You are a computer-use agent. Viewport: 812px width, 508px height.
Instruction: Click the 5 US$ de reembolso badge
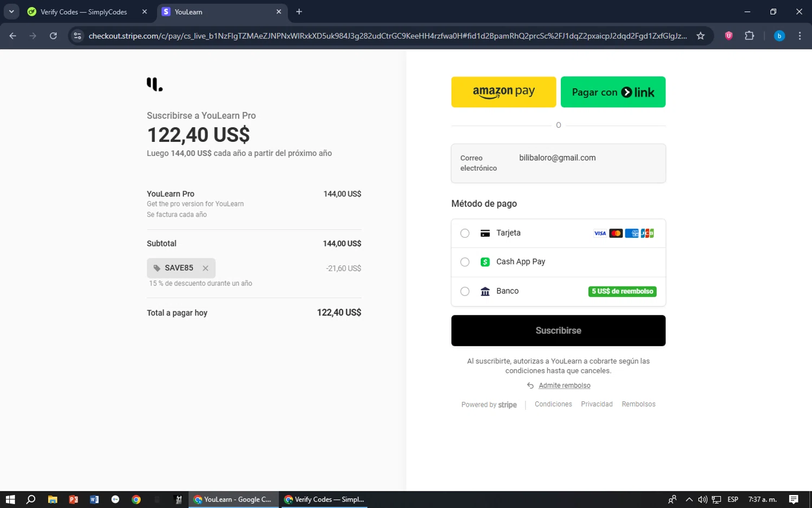click(622, 291)
